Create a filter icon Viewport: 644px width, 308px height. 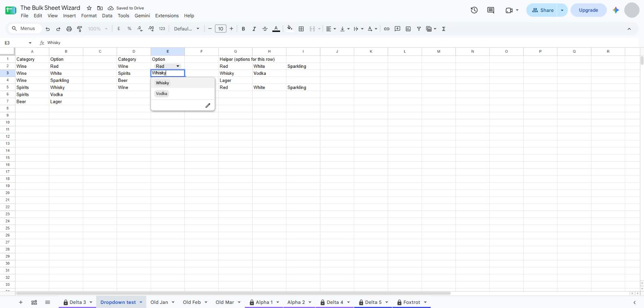tap(419, 29)
